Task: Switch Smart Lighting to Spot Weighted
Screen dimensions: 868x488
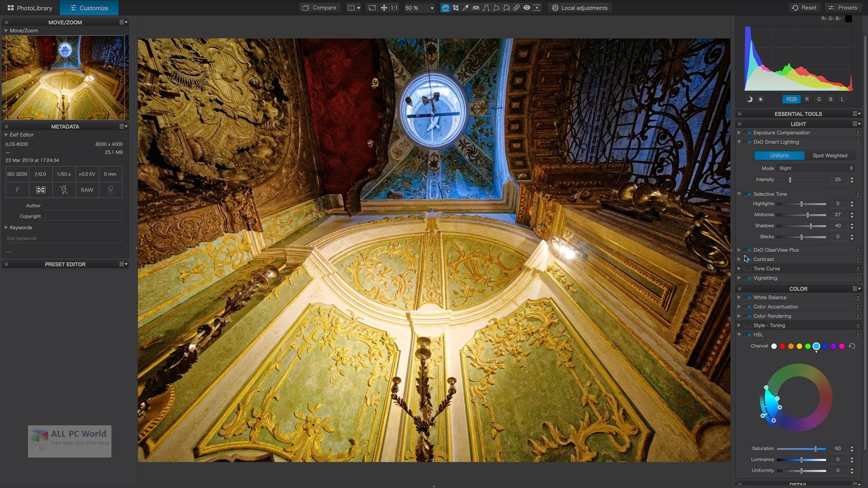Action: pyautogui.click(x=830, y=155)
